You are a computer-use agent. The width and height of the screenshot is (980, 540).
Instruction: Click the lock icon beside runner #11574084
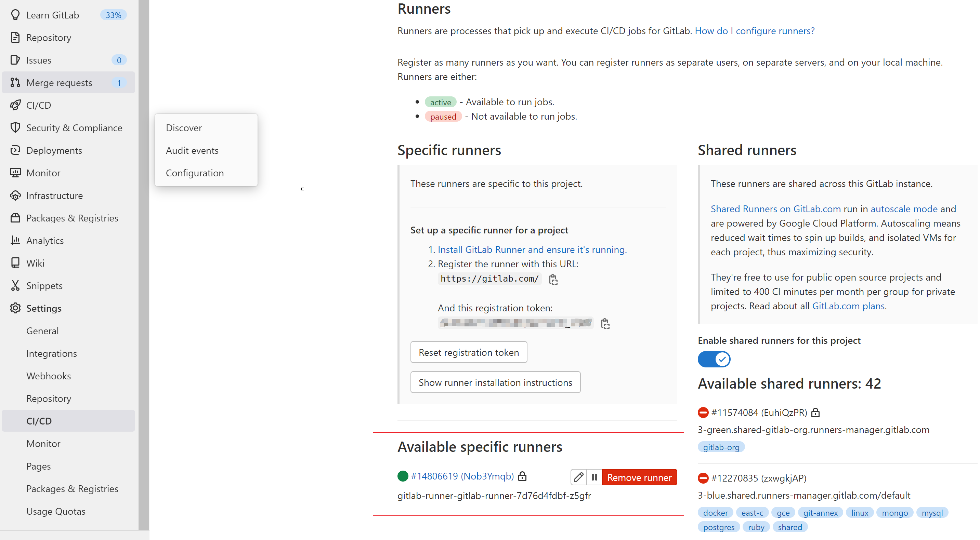click(x=815, y=412)
